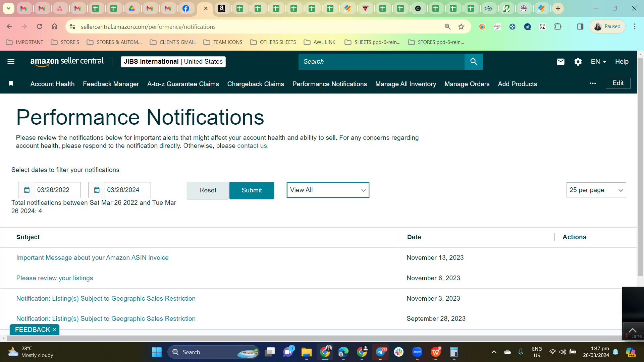Open the EN language dropdown
Image resolution: width=644 pixels, height=362 pixels.
point(598,62)
